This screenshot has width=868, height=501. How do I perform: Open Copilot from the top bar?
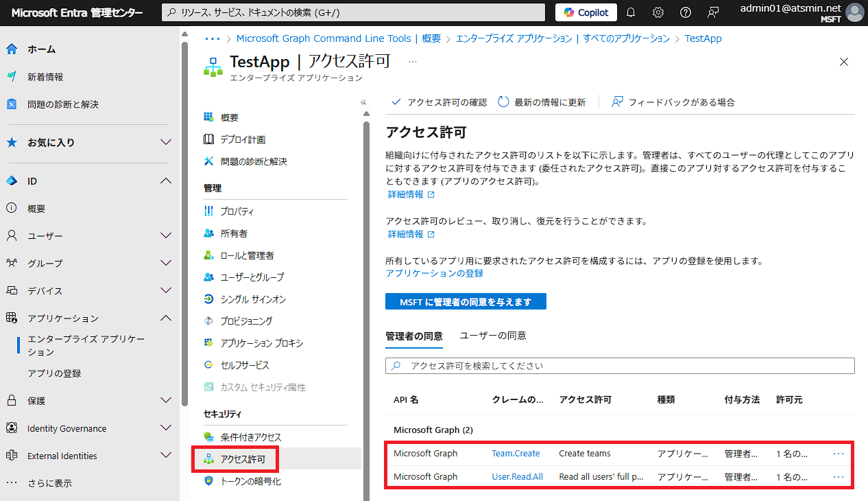pyautogui.click(x=586, y=12)
